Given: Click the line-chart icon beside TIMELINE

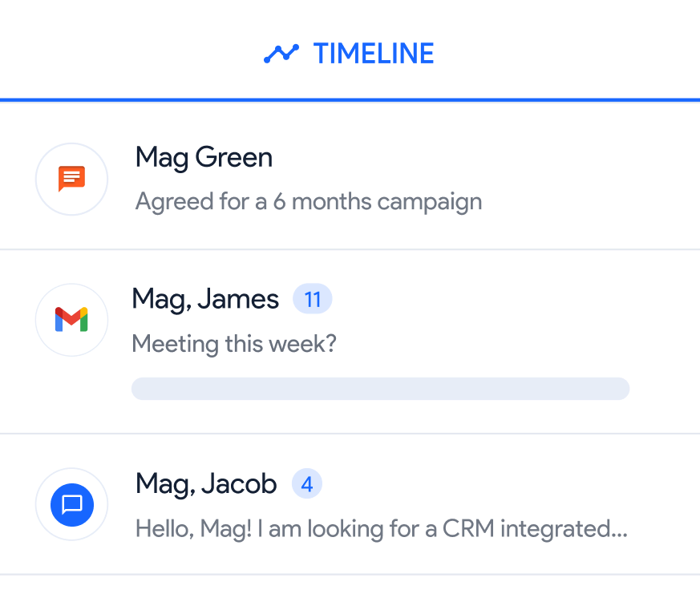Looking at the screenshot, I should [x=281, y=53].
